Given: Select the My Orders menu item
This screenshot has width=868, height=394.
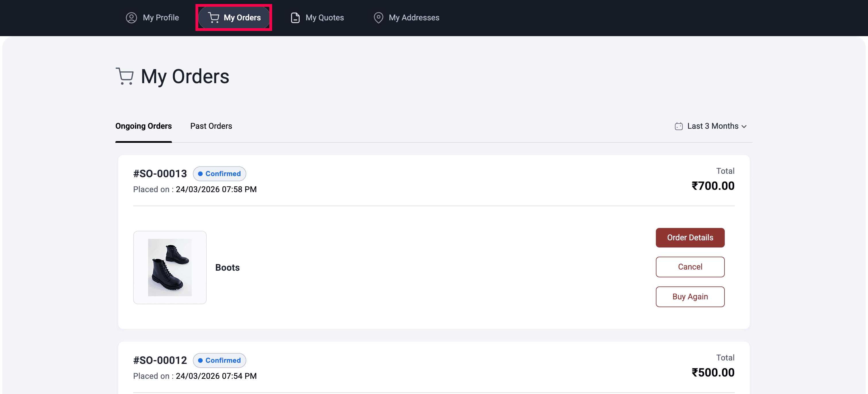Looking at the screenshot, I should point(234,17).
